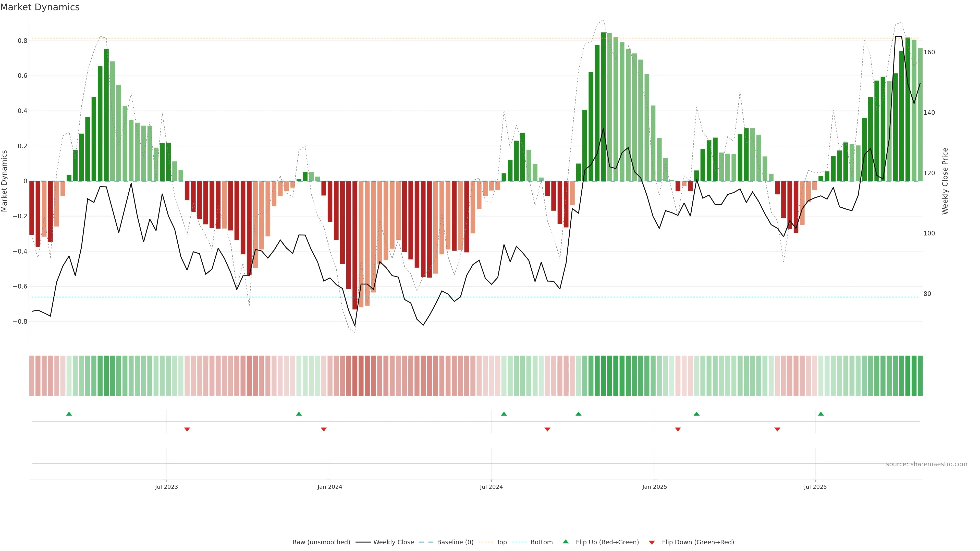Click the first green flip-up triangle marker
This screenshot has height=551, width=980.
[x=69, y=414]
